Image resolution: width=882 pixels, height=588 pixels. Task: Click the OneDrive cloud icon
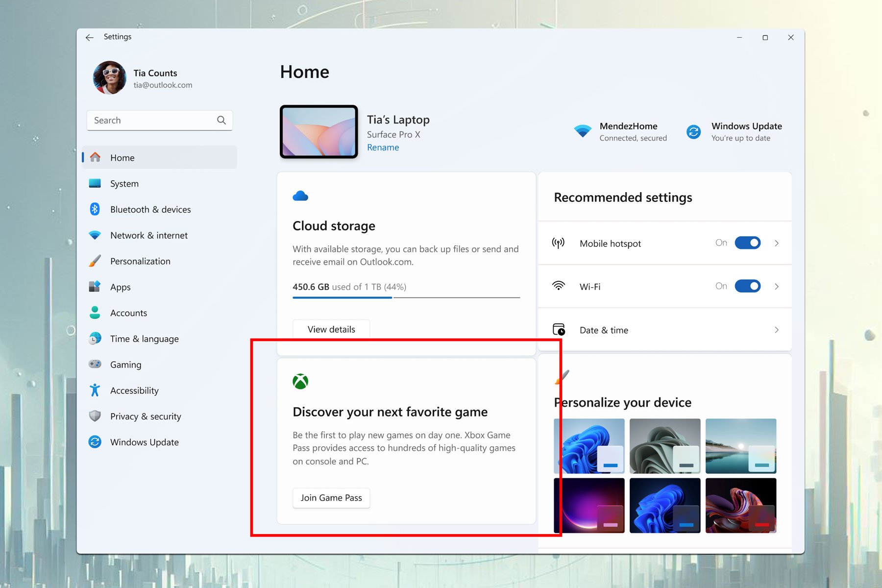300,196
